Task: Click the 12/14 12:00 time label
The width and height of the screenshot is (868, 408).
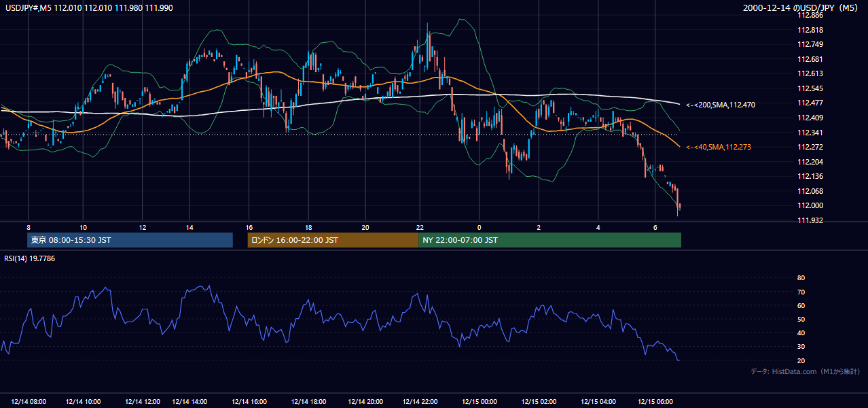Action: point(143,401)
